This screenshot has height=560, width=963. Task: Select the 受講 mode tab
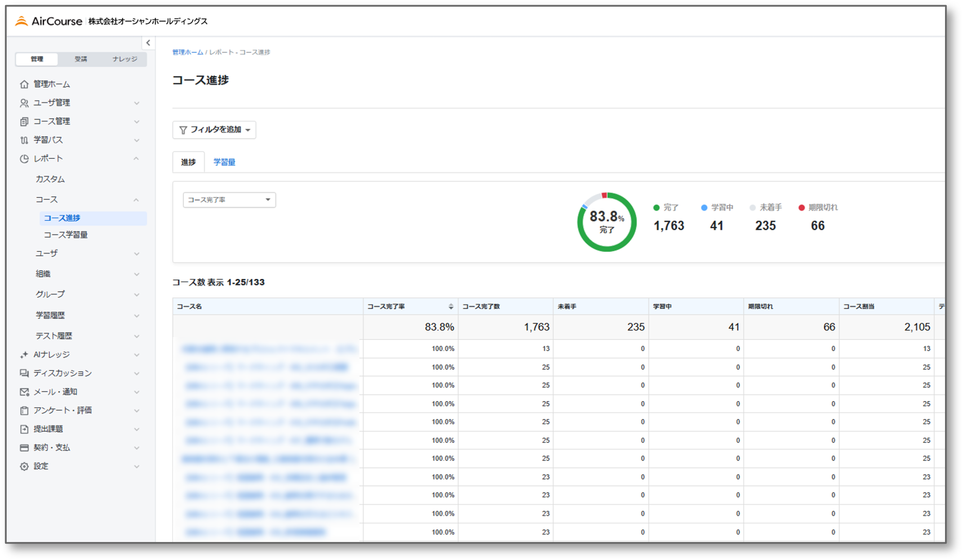coord(81,59)
